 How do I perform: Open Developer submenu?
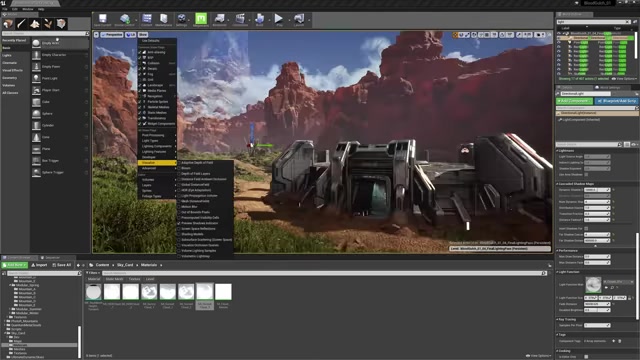coord(157,157)
